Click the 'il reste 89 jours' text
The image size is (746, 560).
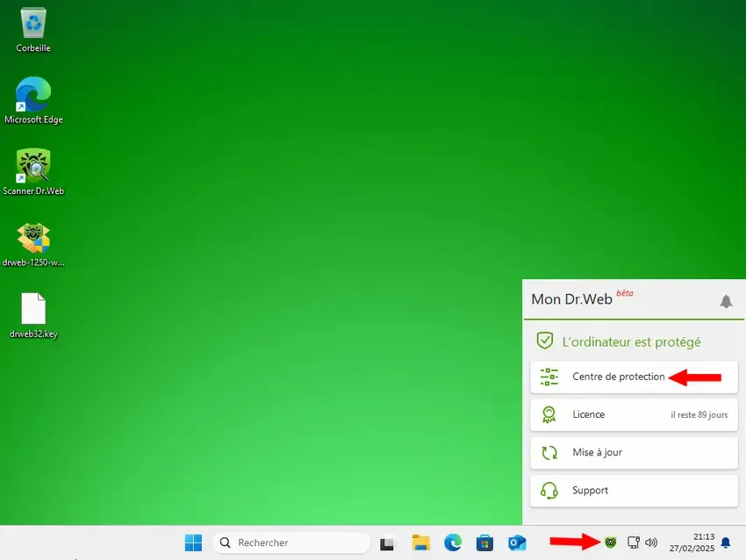pyautogui.click(x=699, y=415)
